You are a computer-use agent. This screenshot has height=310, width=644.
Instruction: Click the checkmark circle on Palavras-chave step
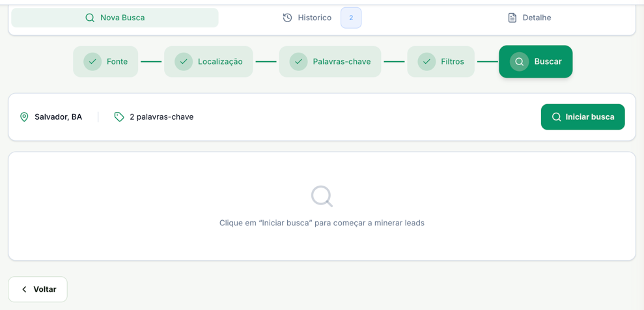click(x=299, y=62)
